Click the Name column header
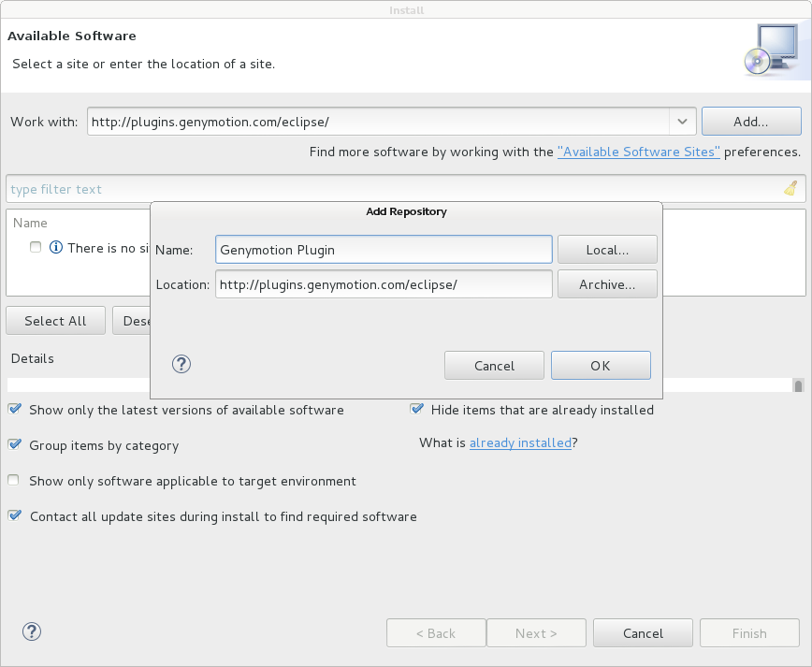Screen dimensions: 812x667 [30, 223]
